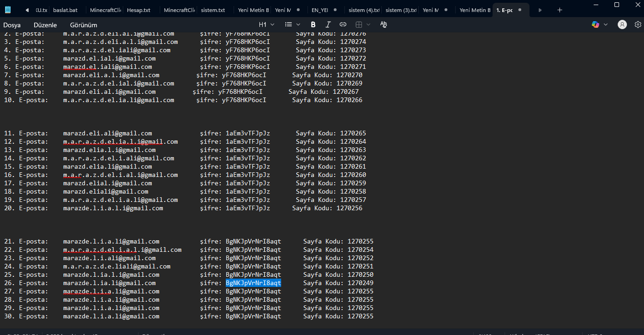Click page code 1270256
Image resolution: width=644 pixels, height=335 pixels.
click(349, 208)
